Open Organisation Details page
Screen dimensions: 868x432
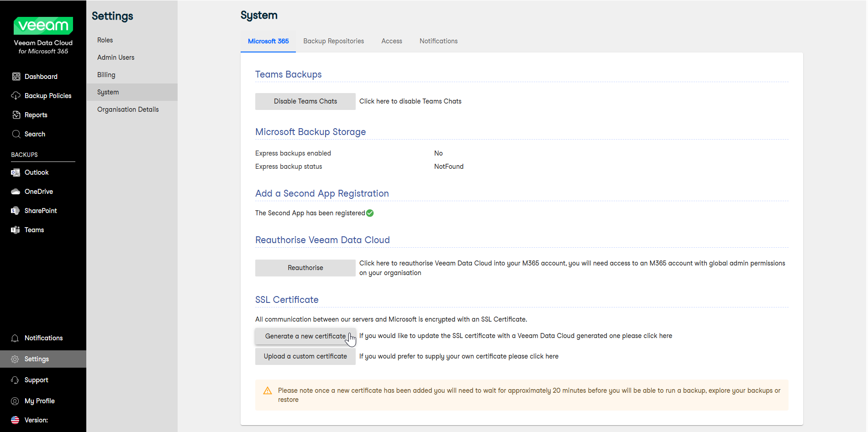[132, 109]
